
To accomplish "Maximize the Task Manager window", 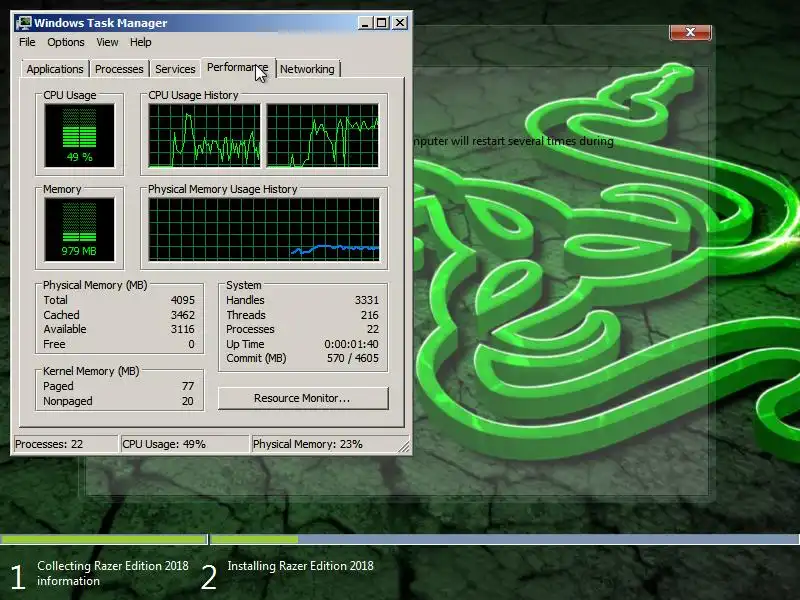I will click(382, 23).
